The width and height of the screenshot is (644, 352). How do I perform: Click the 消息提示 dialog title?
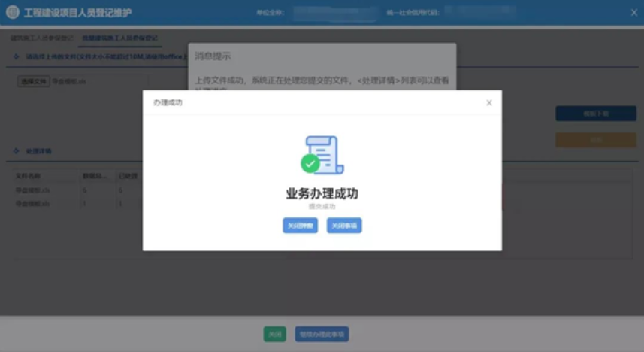pyautogui.click(x=213, y=56)
